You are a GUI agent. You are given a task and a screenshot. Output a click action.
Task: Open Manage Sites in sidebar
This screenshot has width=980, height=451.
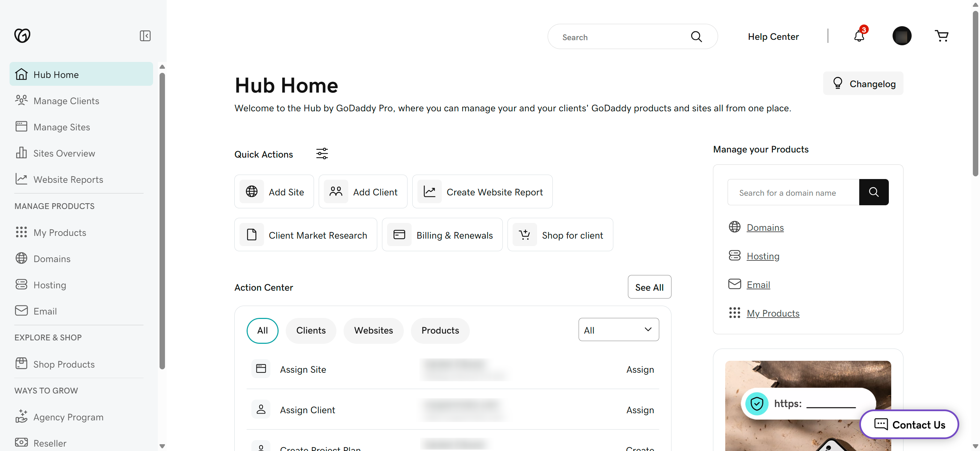tap(81, 127)
